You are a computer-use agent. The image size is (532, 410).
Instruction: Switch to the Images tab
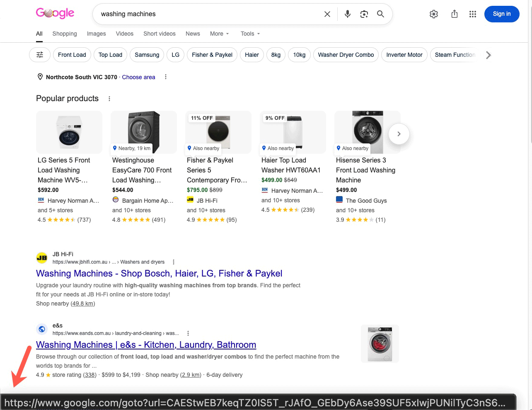[x=97, y=34]
